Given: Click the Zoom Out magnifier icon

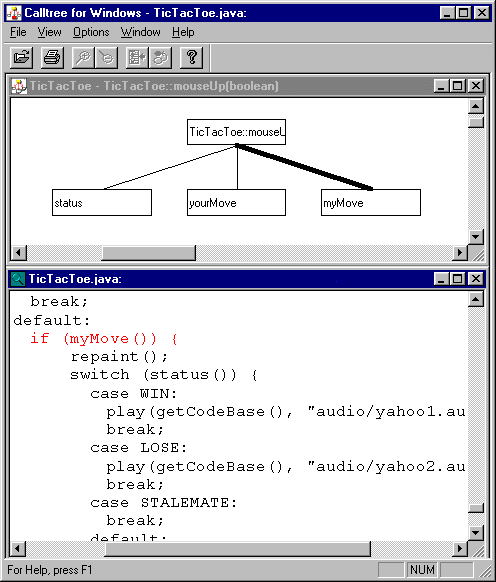Looking at the screenshot, I should (x=107, y=58).
